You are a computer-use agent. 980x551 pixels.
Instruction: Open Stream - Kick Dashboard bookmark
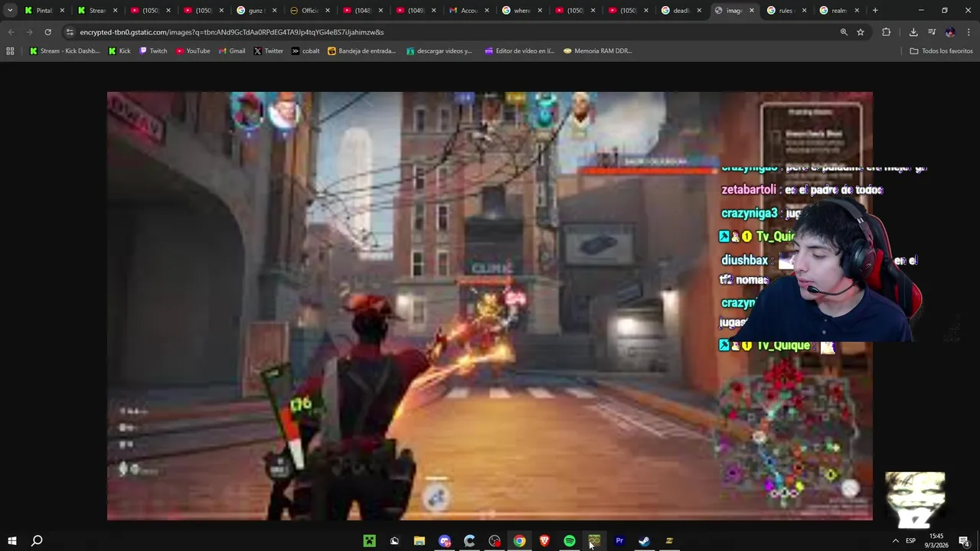click(x=64, y=51)
